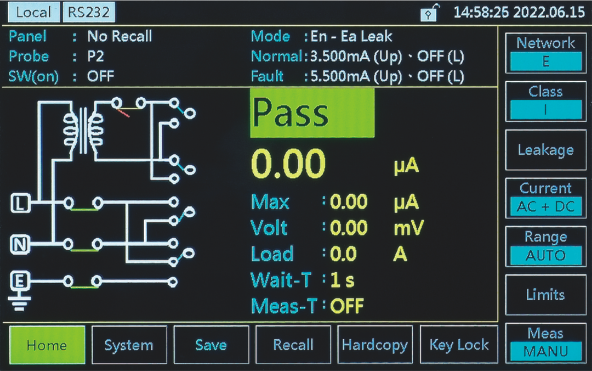This screenshot has height=371, width=592.
Task: Click the unlocked padlock icon
Action: pyautogui.click(x=430, y=12)
